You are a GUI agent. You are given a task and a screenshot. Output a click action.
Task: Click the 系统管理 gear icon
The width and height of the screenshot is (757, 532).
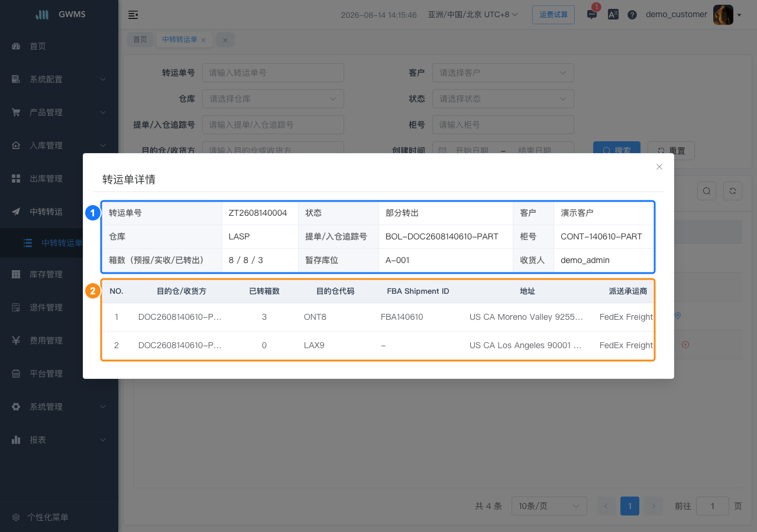tap(16, 407)
